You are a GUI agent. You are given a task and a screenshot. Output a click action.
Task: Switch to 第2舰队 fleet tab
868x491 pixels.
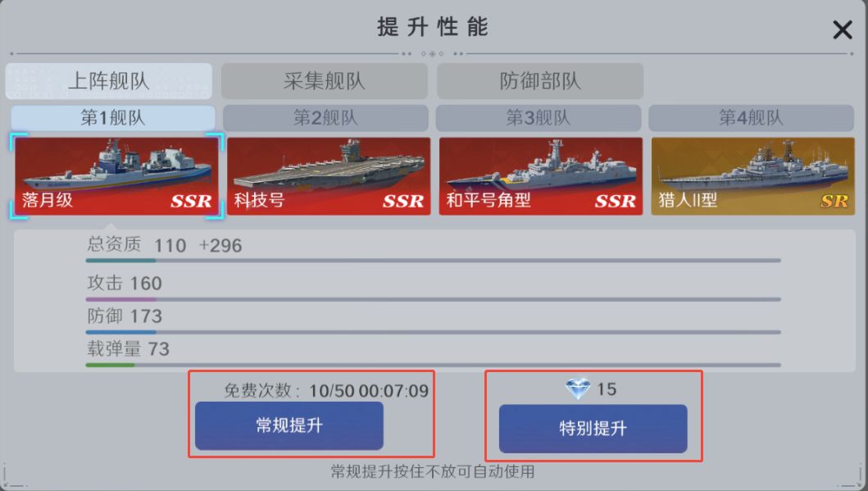click(325, 118)
